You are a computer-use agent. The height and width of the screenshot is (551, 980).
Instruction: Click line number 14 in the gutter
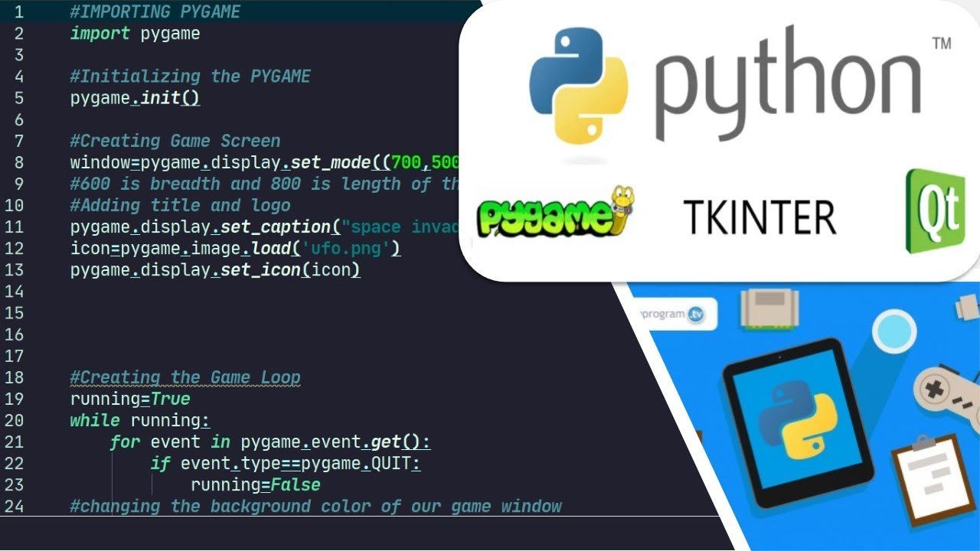click(15, 291)
